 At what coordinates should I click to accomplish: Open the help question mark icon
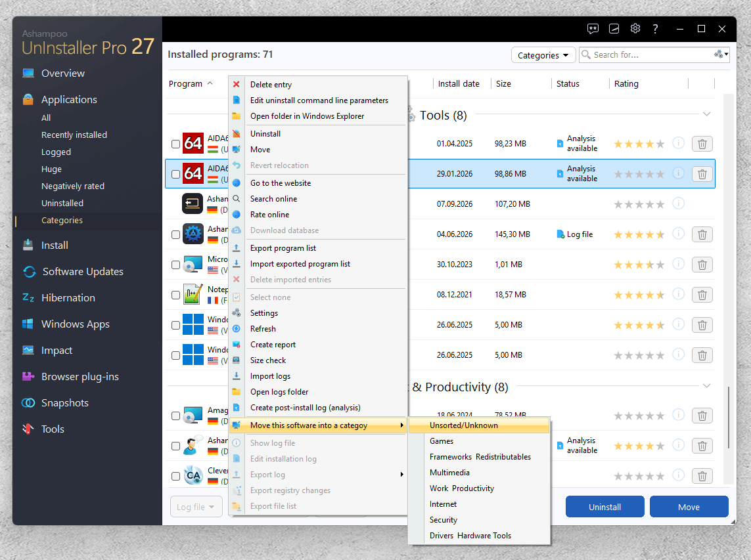(655, 29)
